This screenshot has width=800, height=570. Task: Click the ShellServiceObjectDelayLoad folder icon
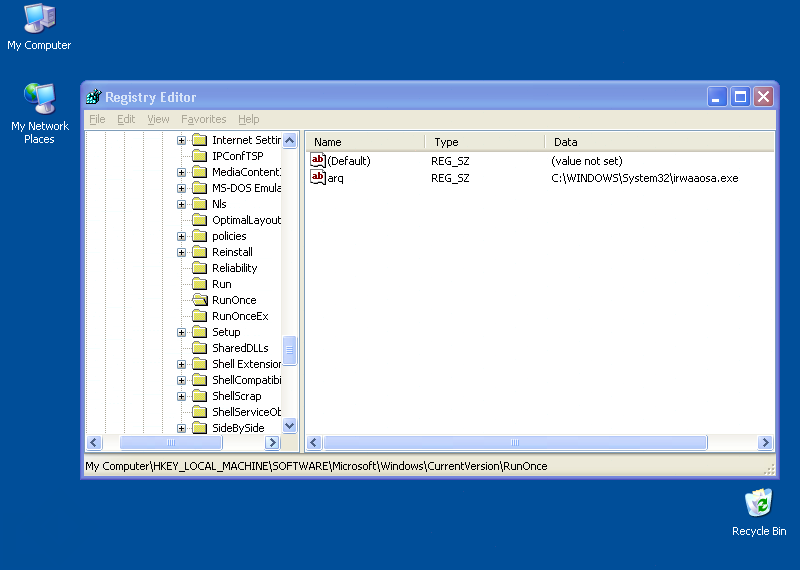point(199,412)
